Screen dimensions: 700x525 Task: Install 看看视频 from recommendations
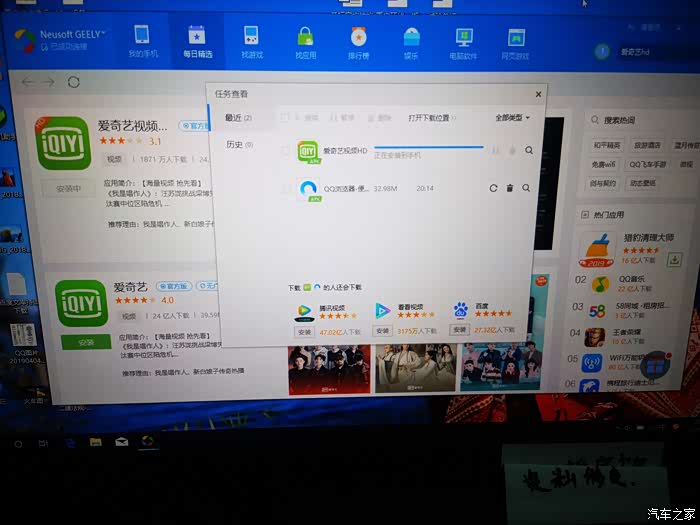click(383, 331)
